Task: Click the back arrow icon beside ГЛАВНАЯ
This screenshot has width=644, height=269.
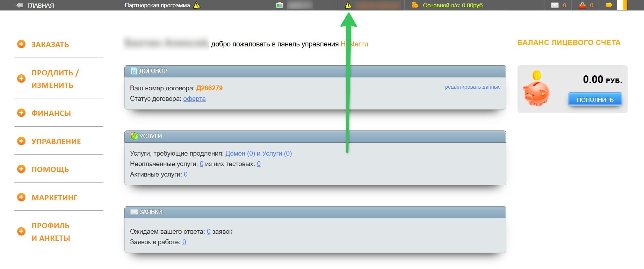Action: tap(20, 5)
